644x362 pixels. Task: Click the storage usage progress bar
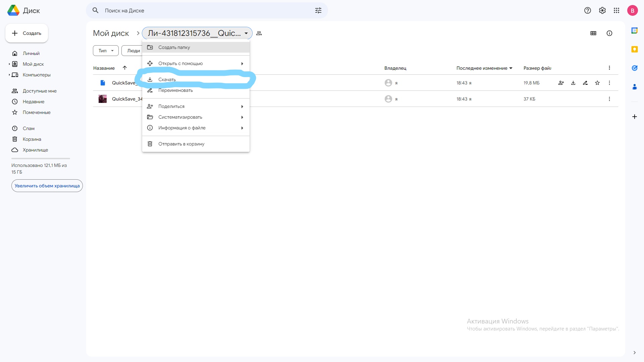(x=41, y=158)
